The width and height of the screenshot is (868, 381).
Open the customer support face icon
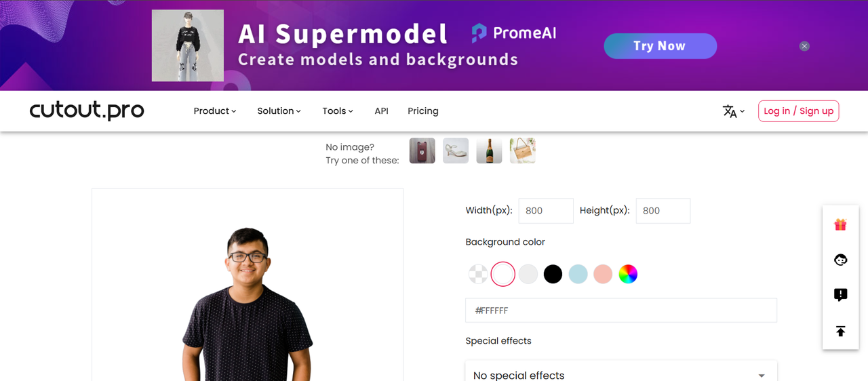pyautogui.click(x=840, y=260)
